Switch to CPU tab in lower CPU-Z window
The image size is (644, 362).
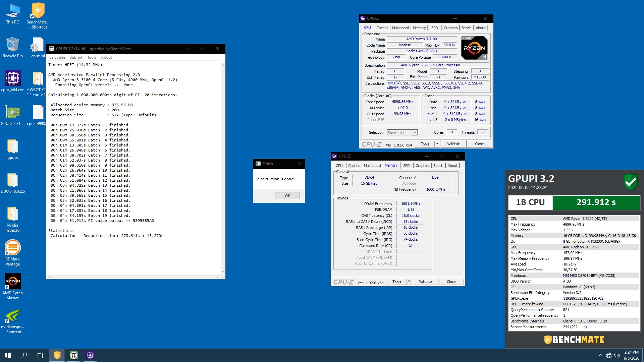(x=339, y=166)
